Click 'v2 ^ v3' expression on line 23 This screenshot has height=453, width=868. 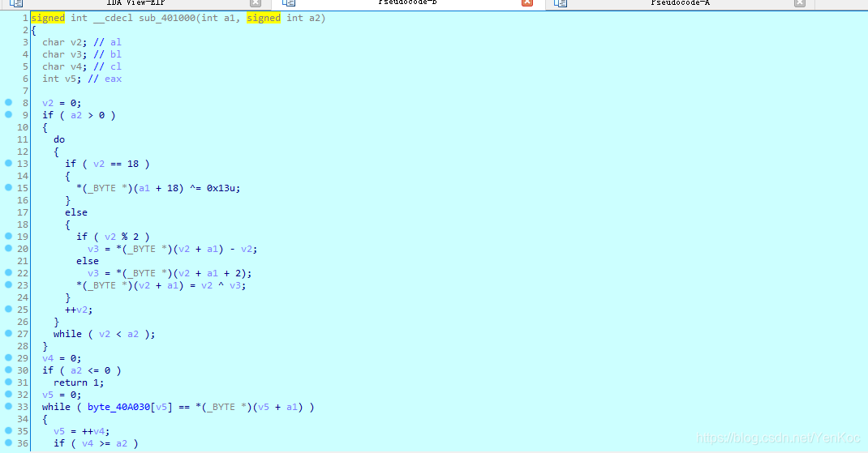222,285
